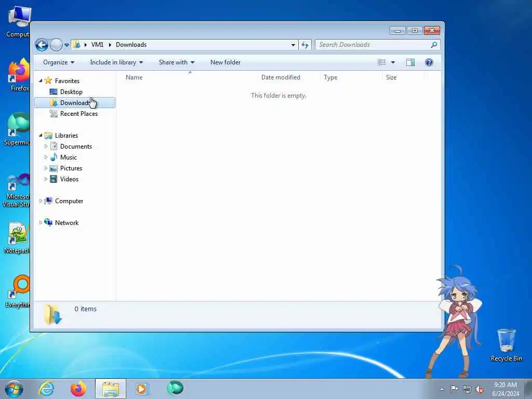Expand the Music library arrow
The width and height of the screenshot is (532, 399).
click(46, 157)
